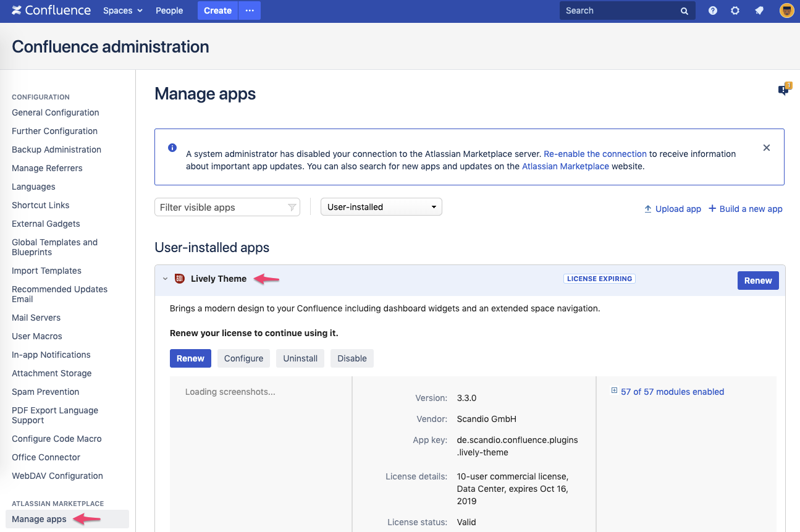Open Spam Prevention in sidebar

[46, 392]
